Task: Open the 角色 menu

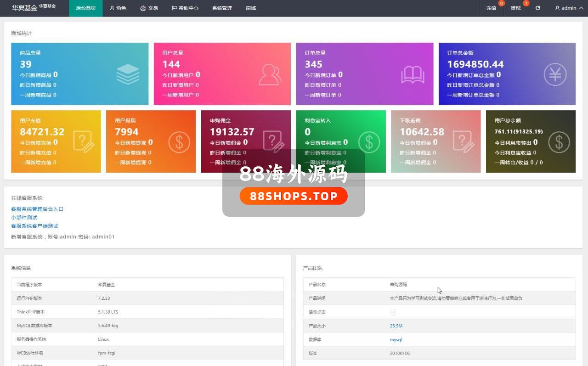Action: [118, 8]
